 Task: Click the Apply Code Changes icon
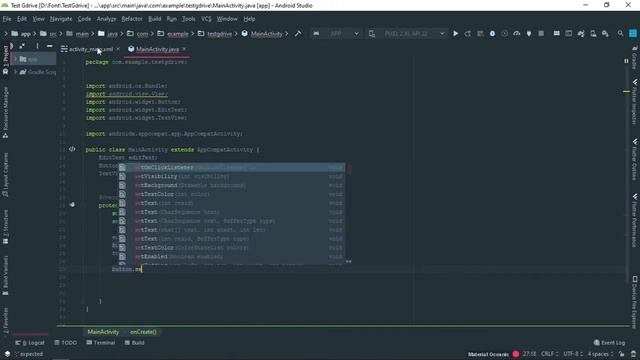click(x=480, y=33)
